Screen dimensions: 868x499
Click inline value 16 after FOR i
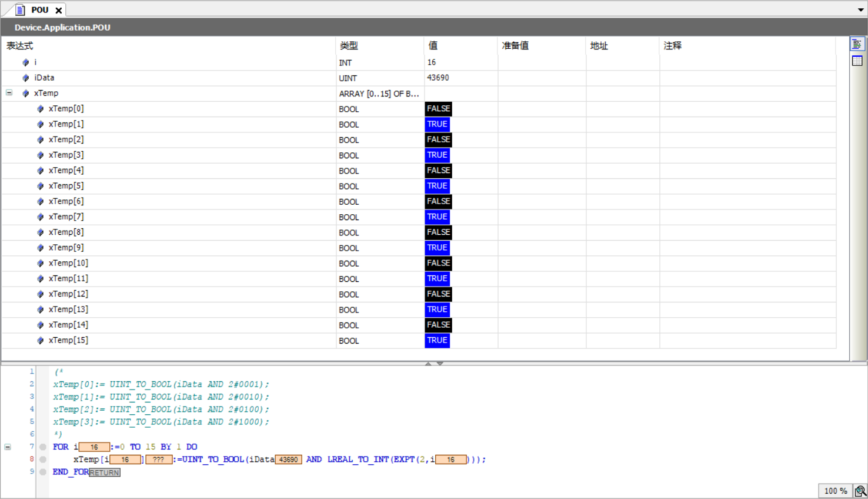pyautogui.click(x=94, y=447)
